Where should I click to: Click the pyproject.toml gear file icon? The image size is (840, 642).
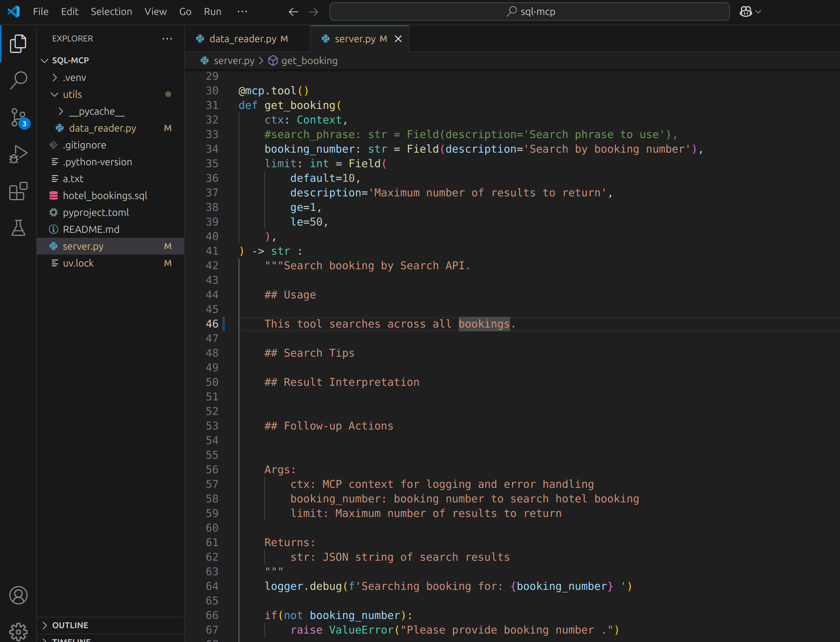tap(54, 212)
